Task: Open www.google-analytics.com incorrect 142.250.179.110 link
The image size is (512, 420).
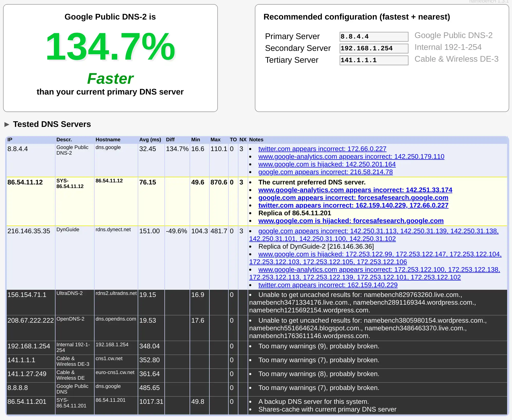Action: [x=351, y=157]
